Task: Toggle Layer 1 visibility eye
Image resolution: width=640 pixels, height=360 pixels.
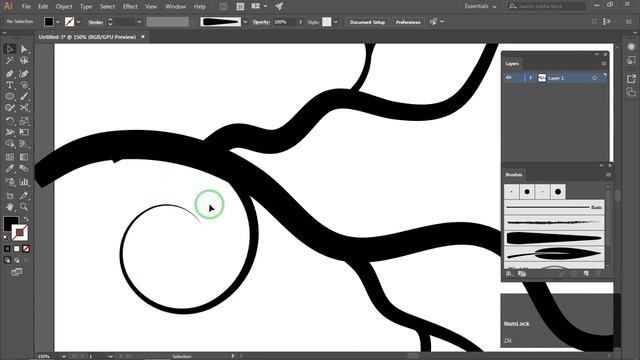Action: [509, 78]
